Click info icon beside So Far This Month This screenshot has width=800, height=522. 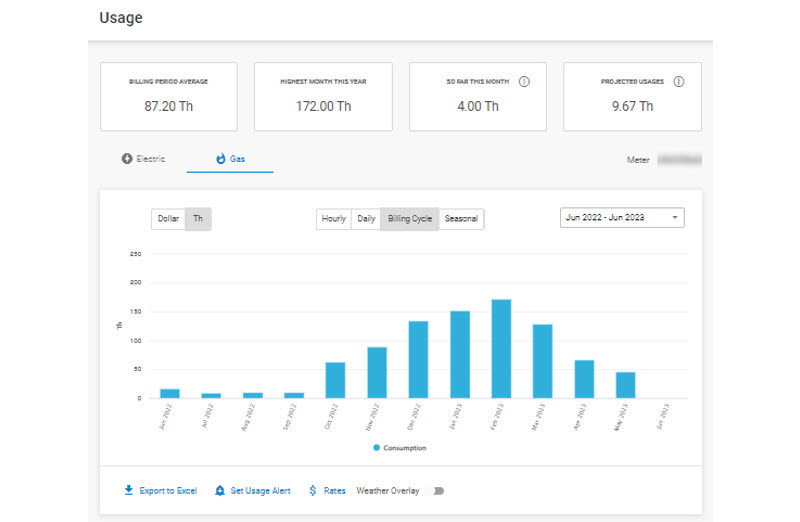pos(524,82)
